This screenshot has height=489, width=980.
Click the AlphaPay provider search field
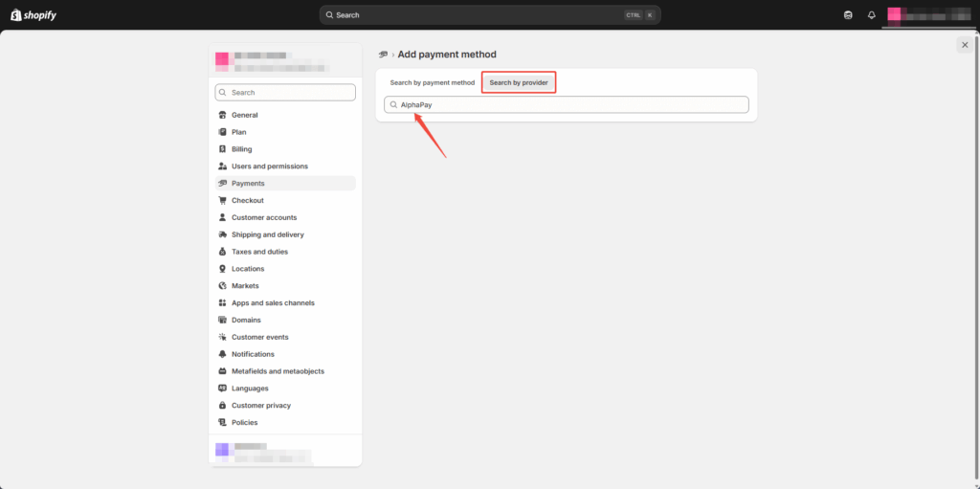tap(567, 104)
